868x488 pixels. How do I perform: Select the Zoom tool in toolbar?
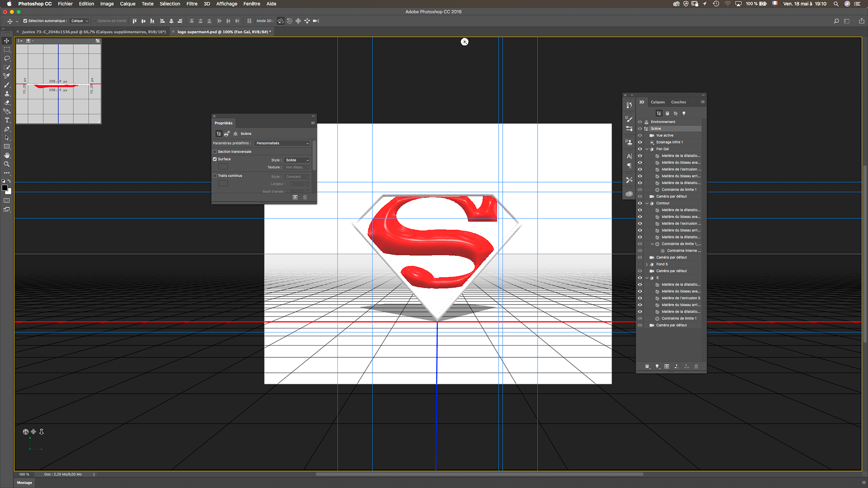coord(7,164)
